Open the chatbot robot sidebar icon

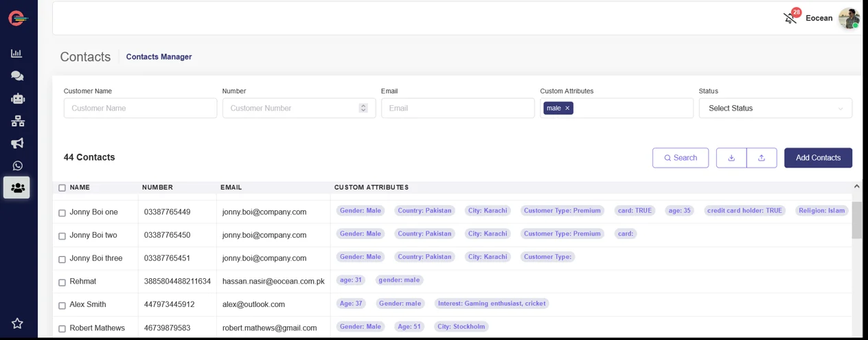pyautogui.click(x=17, y=99)
